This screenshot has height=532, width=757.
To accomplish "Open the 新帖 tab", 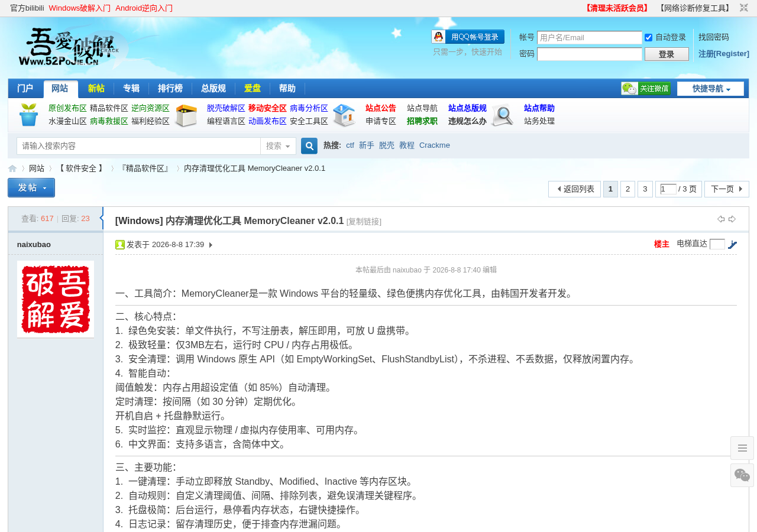I will click(x=96, y=89).
